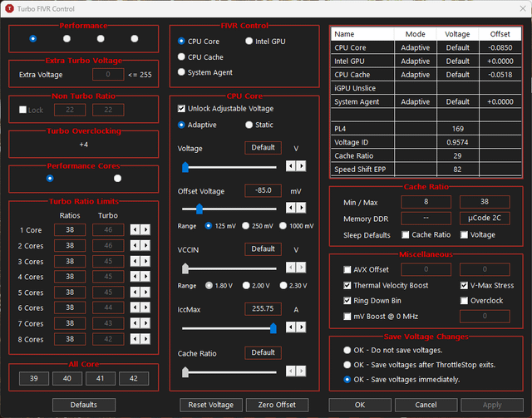Click the Offset Voltage -85.0 field
Image resolution: width=532 pixels, height=418 pixels.
(263, 190)
